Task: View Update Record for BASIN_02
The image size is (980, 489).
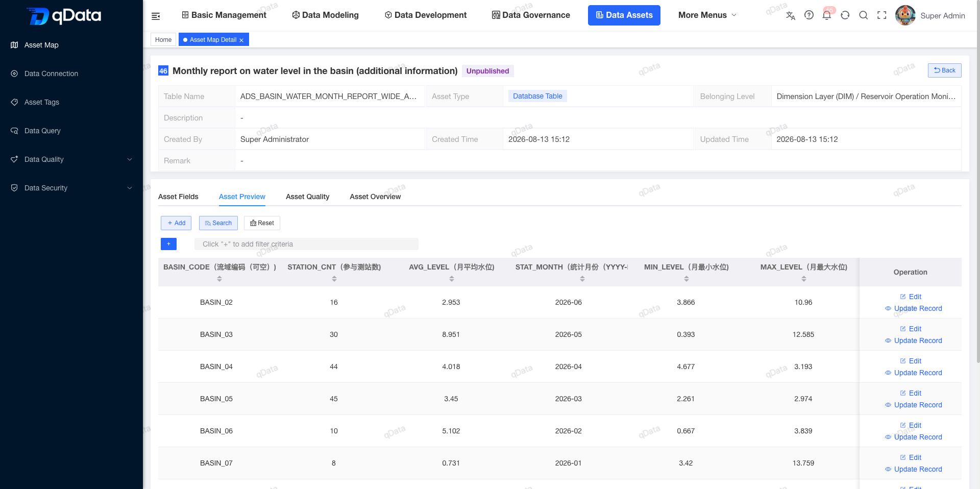Action: (x=913, y=308)
